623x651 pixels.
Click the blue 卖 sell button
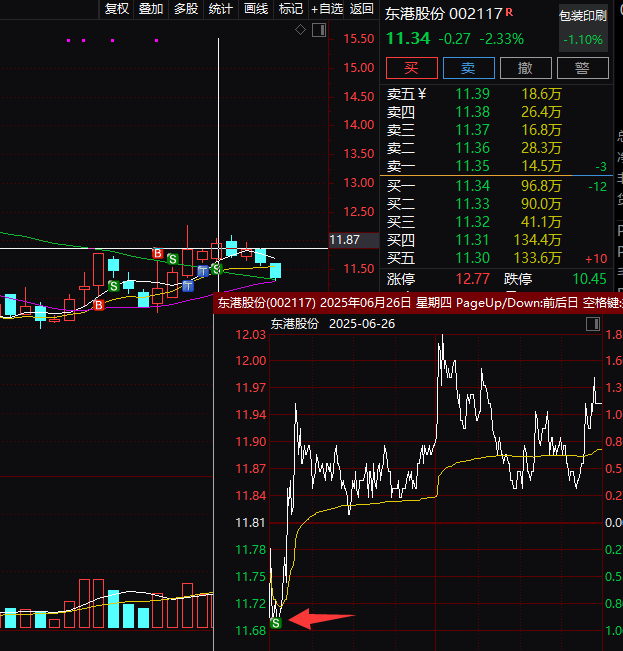(x=469, y=68)
